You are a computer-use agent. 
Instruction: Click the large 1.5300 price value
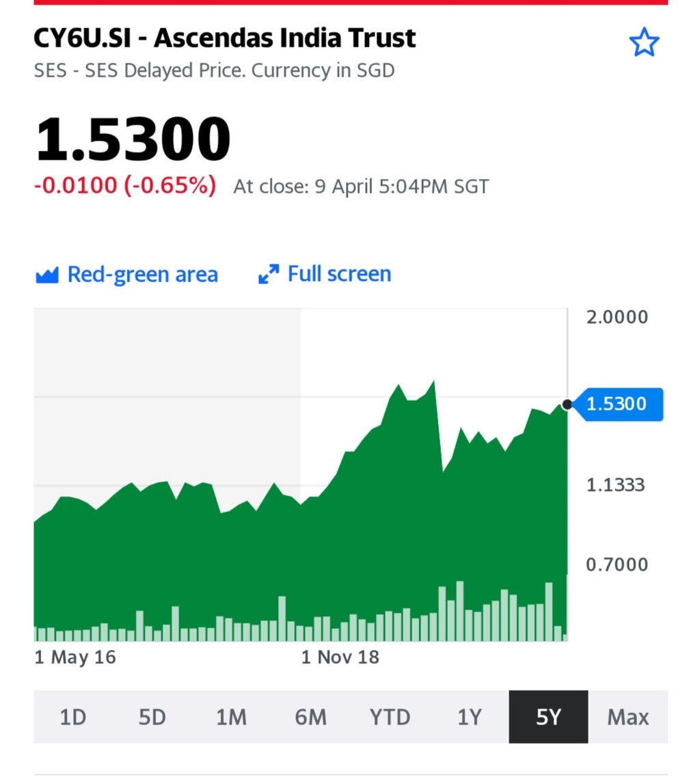click(x=133, y=139)
